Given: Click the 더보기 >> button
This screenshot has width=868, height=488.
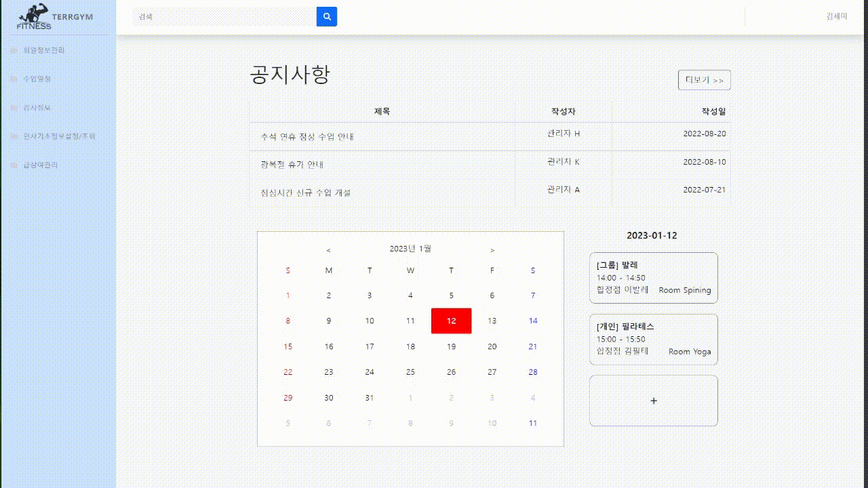Looking at the screenshot, I should (705, 80).
